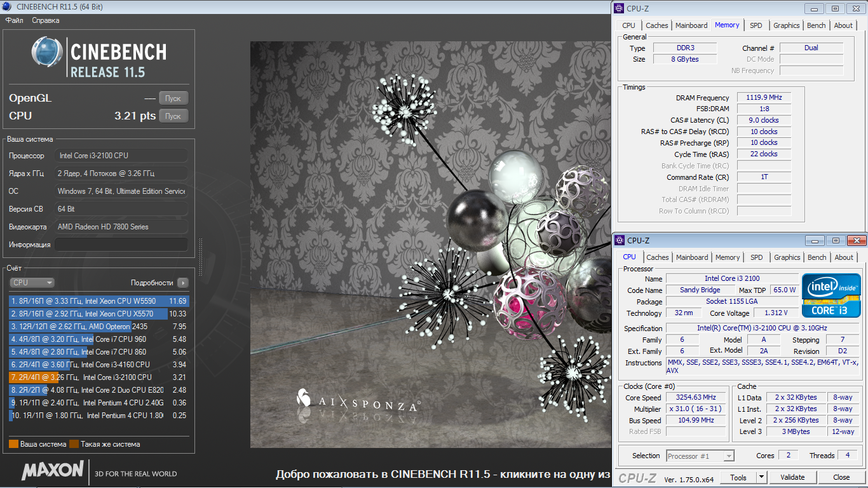
Task: Click the Cinebench title bar app icon
Action: (8, 6)
